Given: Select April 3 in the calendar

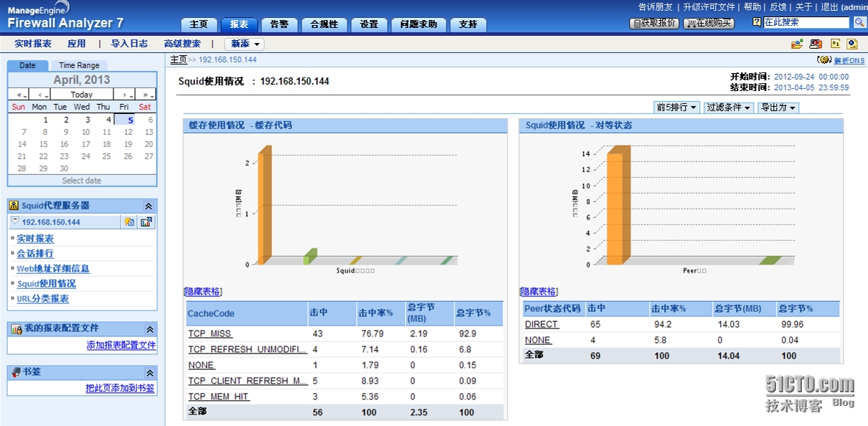Looking at the screenshot, I should [x=88, y=120].
